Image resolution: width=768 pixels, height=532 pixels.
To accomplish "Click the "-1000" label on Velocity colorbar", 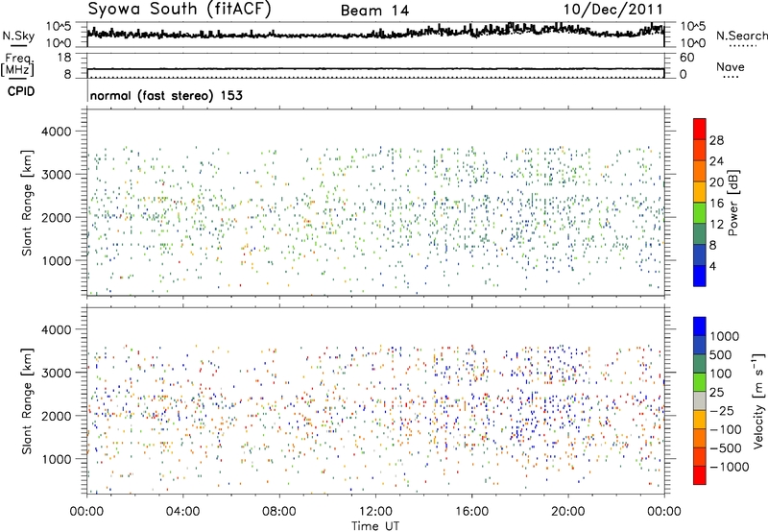I will point(729,467).
